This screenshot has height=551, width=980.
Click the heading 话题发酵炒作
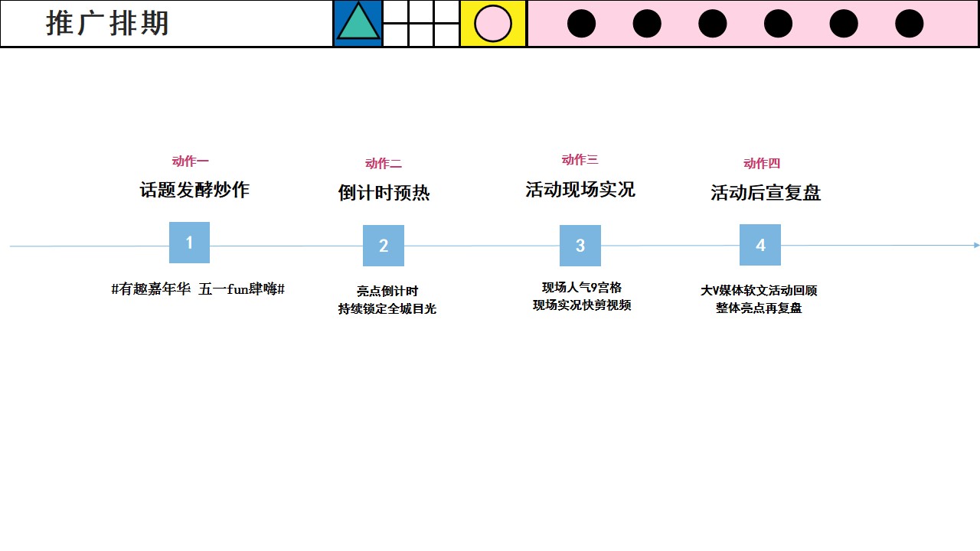click(x=194, y=190)
